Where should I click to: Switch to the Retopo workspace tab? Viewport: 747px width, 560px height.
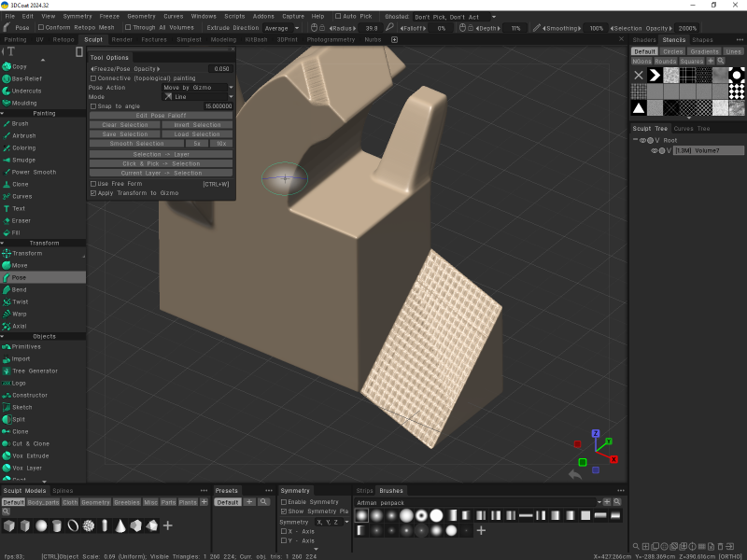(x=63, y=40)
